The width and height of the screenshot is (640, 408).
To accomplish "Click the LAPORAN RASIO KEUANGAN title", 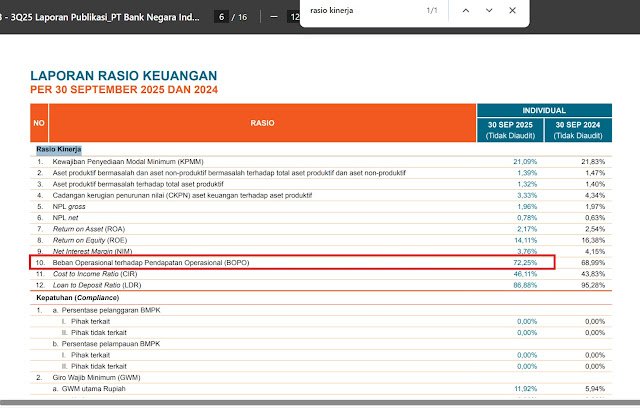I will (x=123, y=76).
